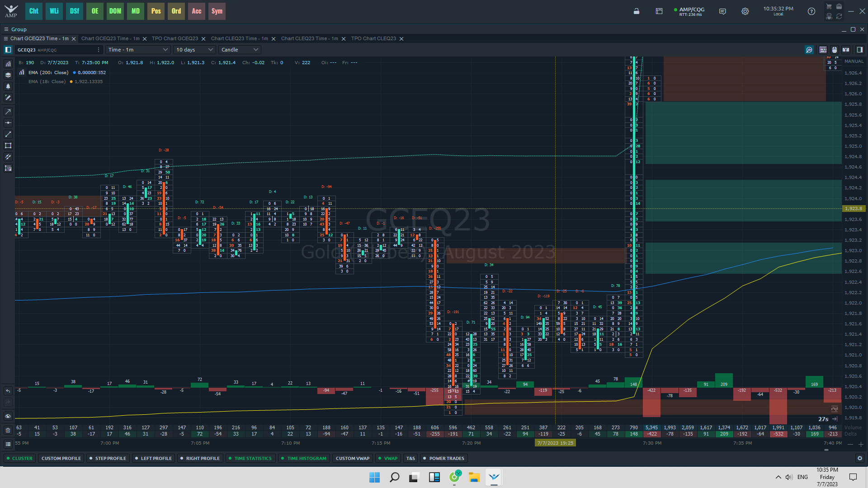The height and width of the screenshot is (488, 868).
Task: Open the window layout icon in header
Action: pos(659,11)
